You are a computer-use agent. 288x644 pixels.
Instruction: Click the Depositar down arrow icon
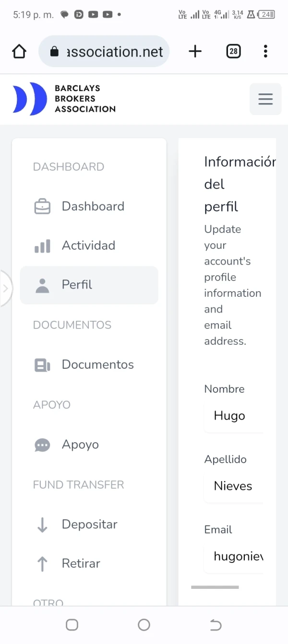pos(42,525)
